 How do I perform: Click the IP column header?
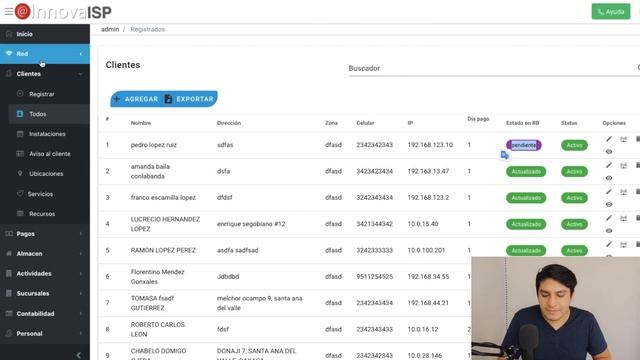[410, 123]
